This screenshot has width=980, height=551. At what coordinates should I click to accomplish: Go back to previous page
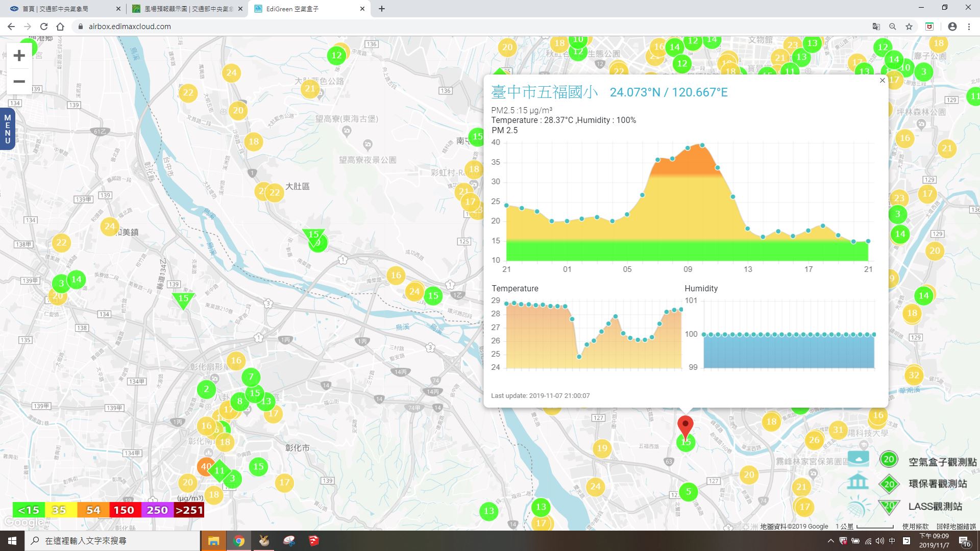11,27
